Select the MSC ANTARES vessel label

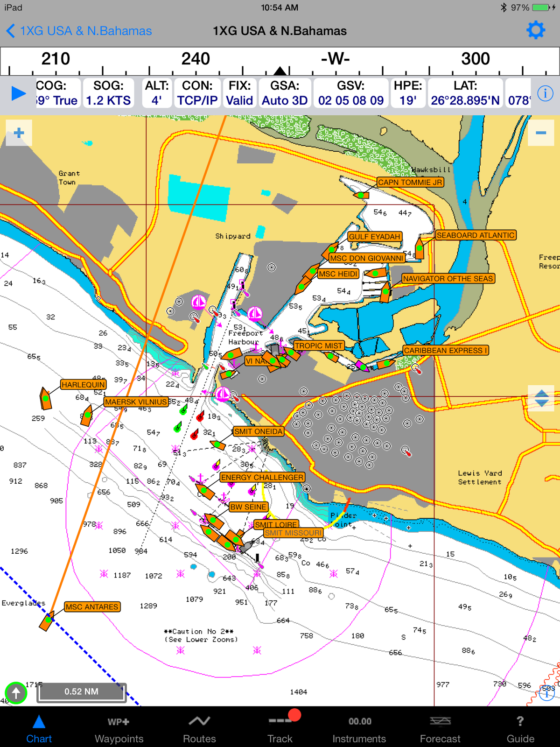[x=92, y=607]
